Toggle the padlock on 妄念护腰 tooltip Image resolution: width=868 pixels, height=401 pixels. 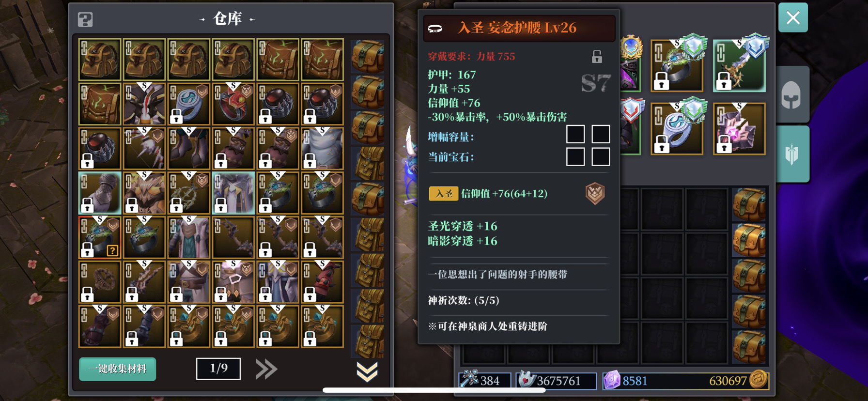coord(597,57)
